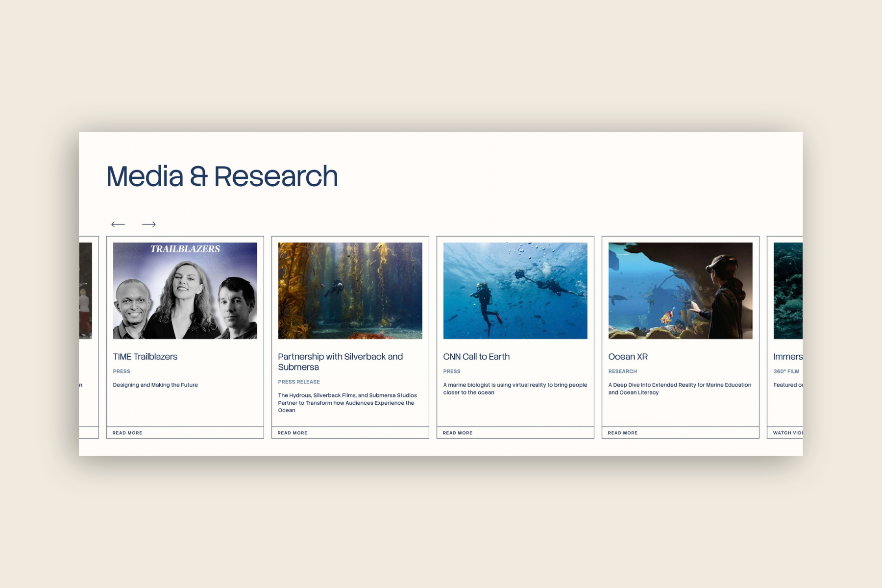
Task: Click the CNN Call to Earth title
Action: tap(476, 357)
